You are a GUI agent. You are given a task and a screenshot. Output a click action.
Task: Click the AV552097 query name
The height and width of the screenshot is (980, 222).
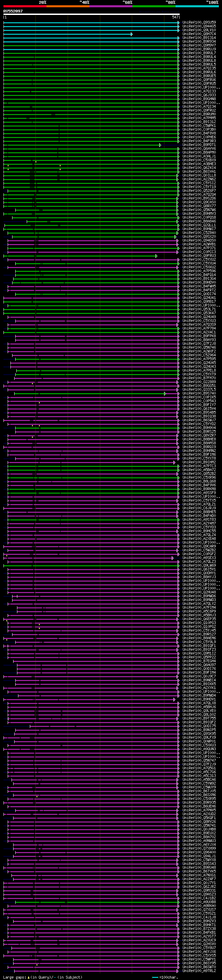(x=13, y=11)
